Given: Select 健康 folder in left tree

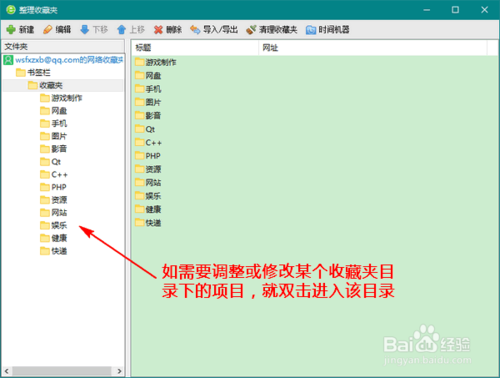Looking at the screenshot, I should (53, 238).
